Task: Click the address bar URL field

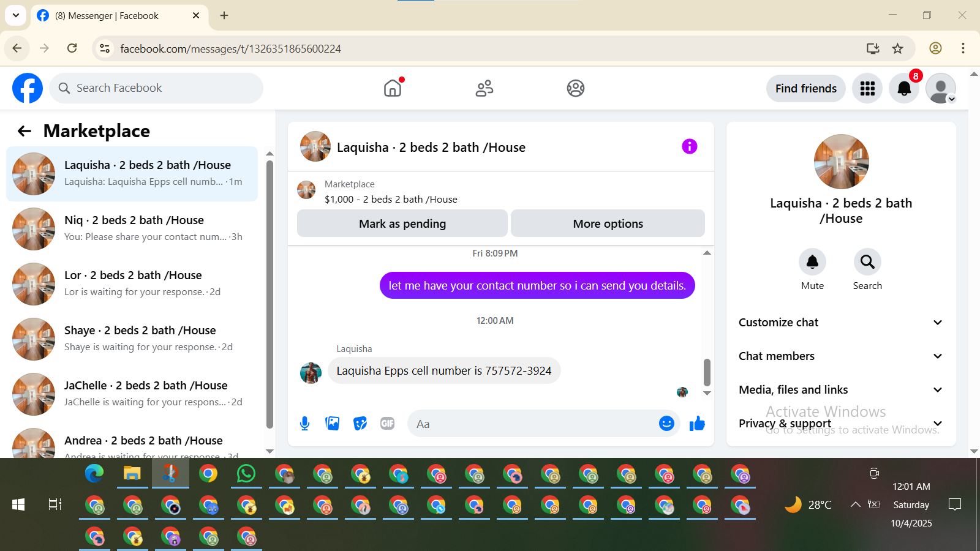Action: [x=484, y=48]
